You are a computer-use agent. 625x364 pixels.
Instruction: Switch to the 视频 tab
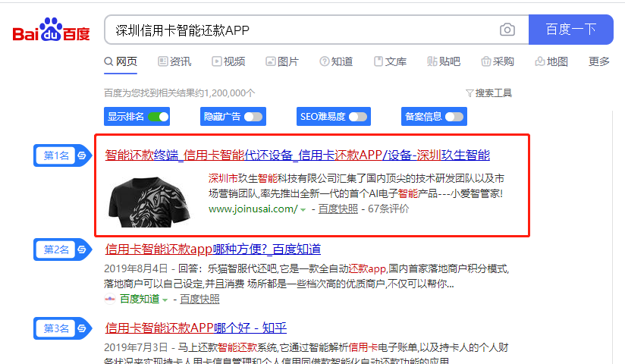(x=228, y=61)
